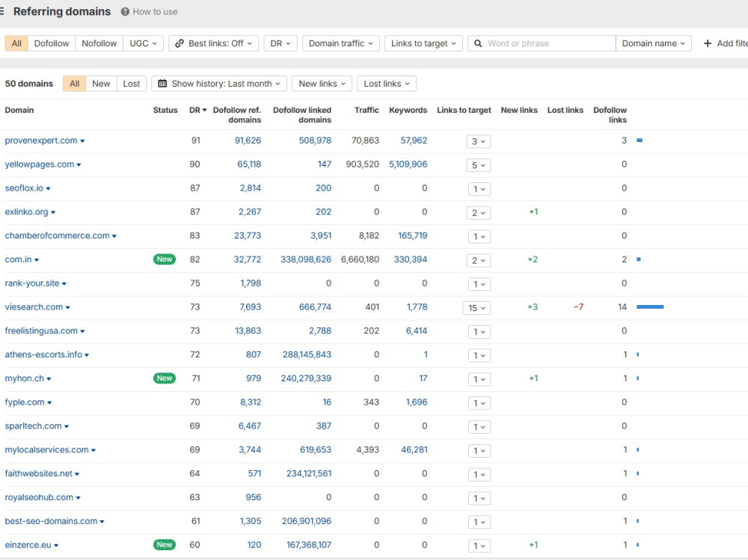Click the search magnifier icon

tap(478, 43)
